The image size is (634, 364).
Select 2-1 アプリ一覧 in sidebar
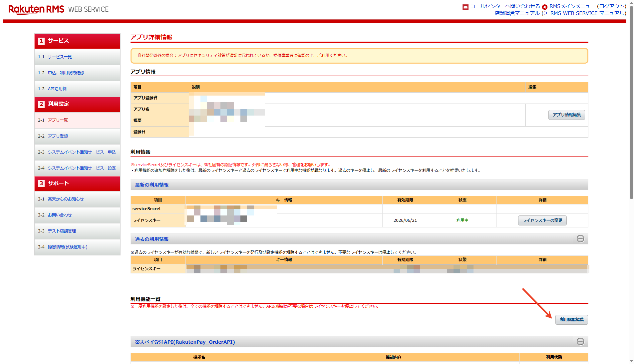77,120
